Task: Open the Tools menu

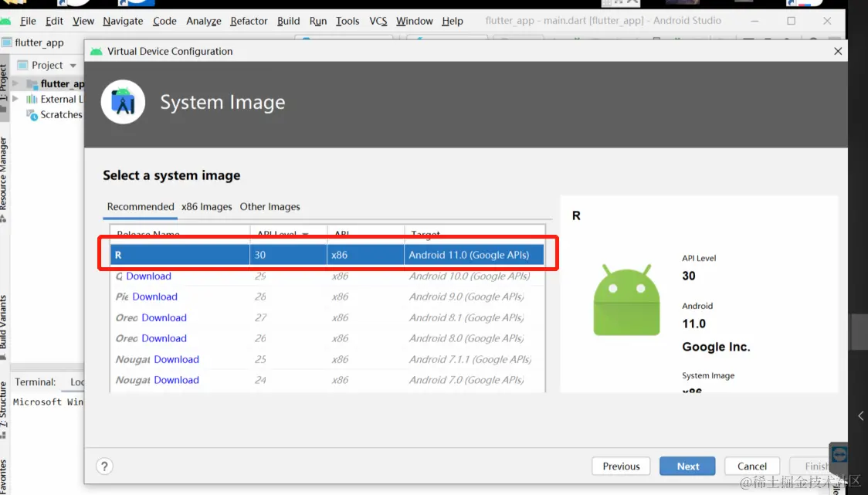Action: click(x=348, y=21)
